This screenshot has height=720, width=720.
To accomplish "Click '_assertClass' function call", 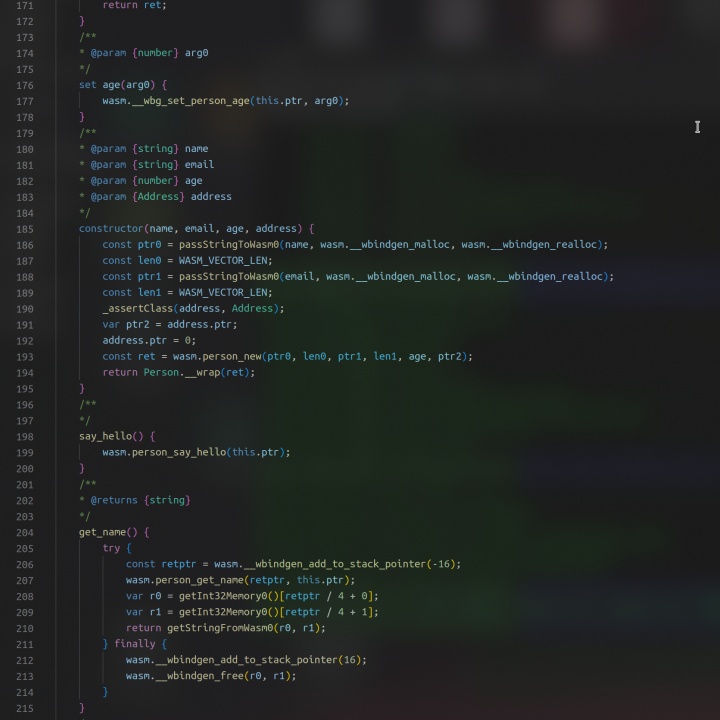I will click(138, 309).
